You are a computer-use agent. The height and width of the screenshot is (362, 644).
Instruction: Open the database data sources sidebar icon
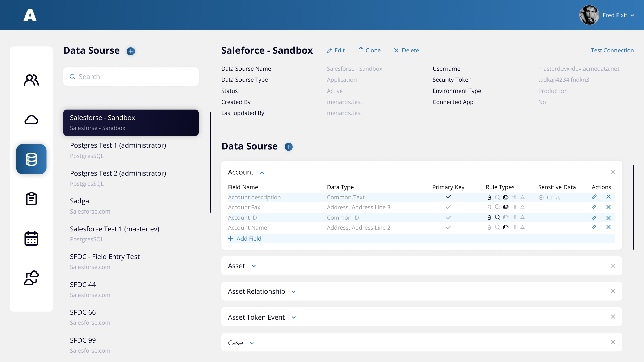(x=31, y=159)
